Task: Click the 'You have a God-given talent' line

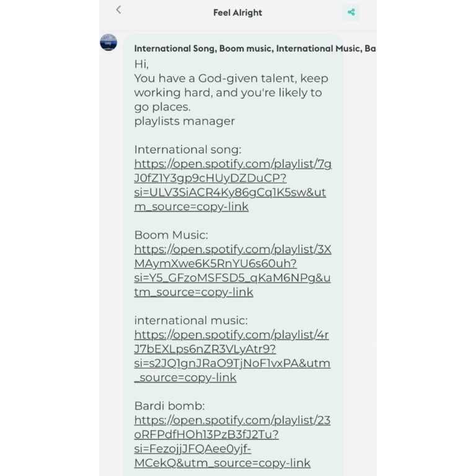Action: pyautogui.click(x=231, y=78)
